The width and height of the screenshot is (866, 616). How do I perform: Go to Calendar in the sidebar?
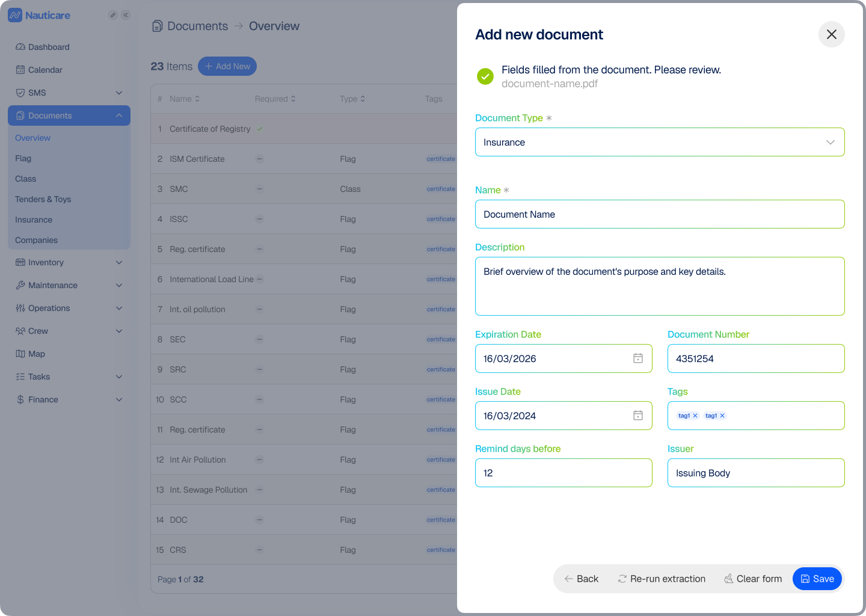click(x=69, y=70)
